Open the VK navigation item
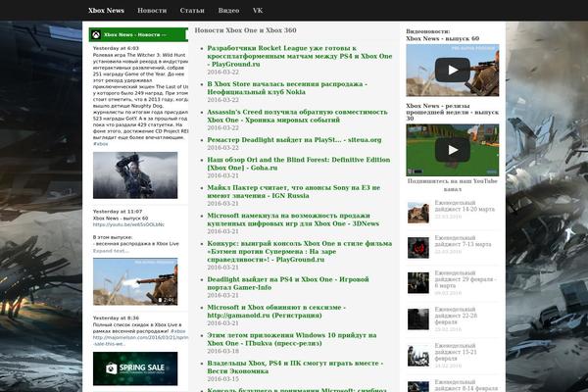 258,11
